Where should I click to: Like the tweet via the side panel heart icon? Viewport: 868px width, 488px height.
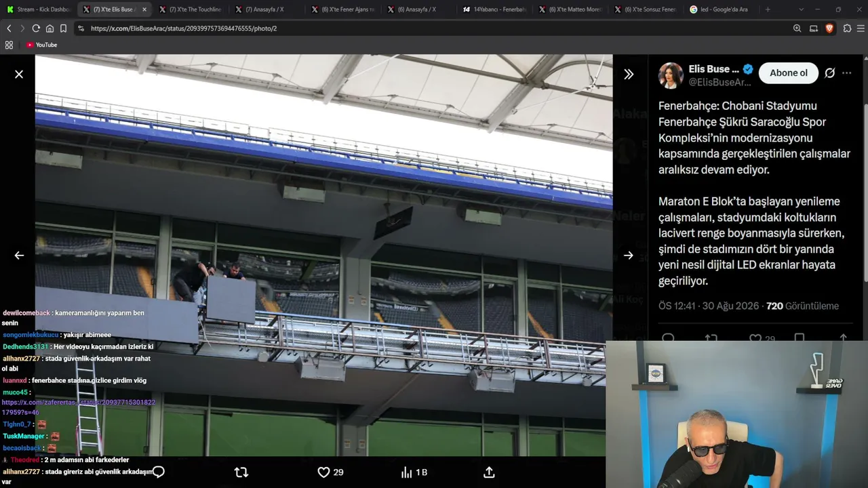coord(755,338)
